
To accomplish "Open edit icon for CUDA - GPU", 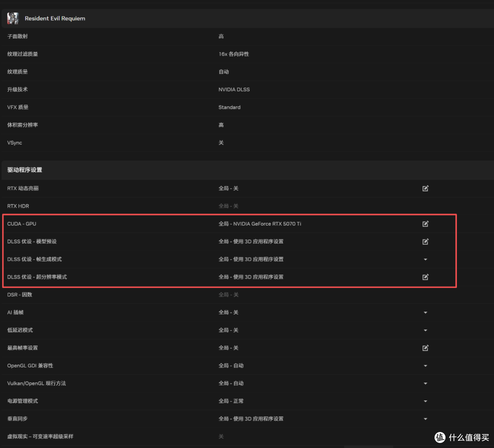I will 425,224.
